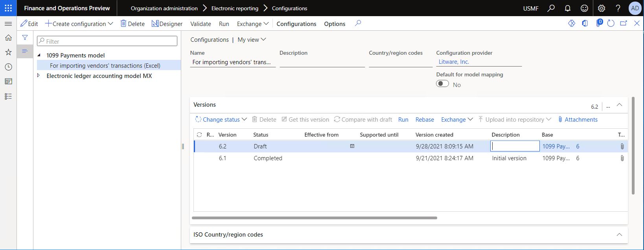Open the Power Apps diamond icon
The image size is (644, 250).
[572, 24]
